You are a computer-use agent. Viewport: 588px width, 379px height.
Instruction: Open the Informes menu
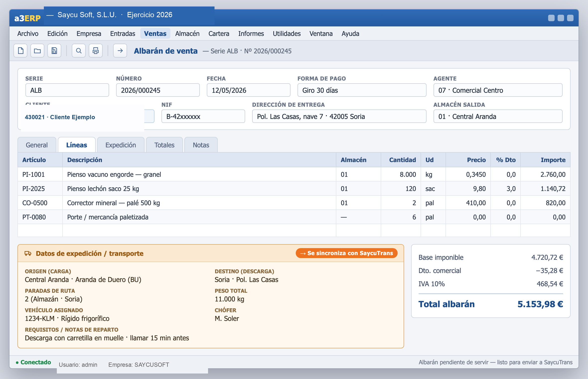pyautogui.click(x=251, y=34)
